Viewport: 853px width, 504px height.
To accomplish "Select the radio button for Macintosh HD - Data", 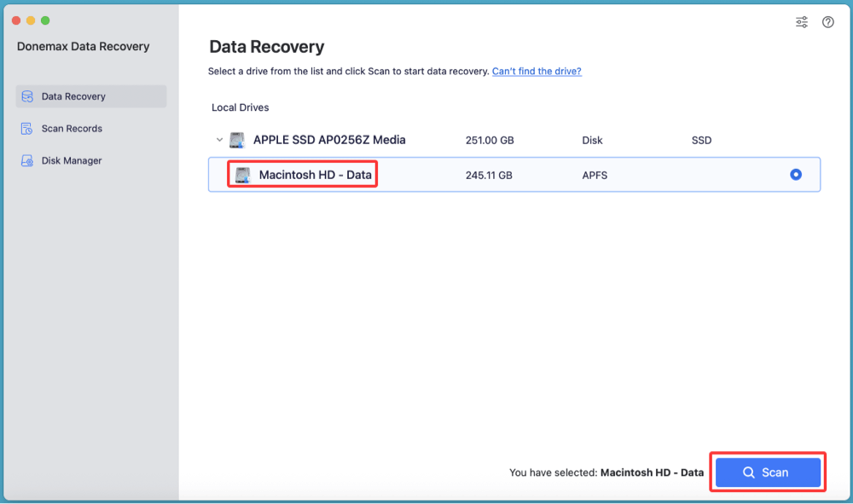I will (795, 174).
